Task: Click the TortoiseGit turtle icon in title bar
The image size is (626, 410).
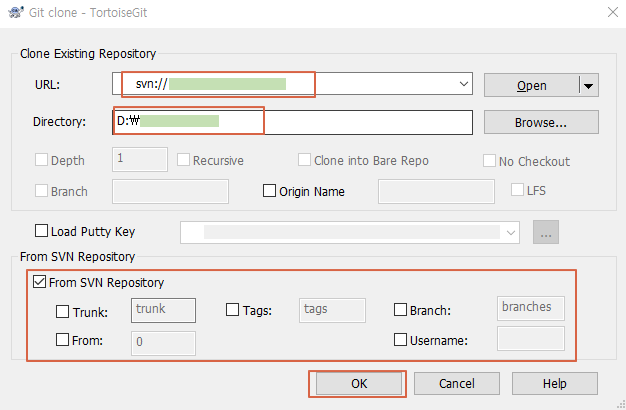Action: click(x=16, y=12)
